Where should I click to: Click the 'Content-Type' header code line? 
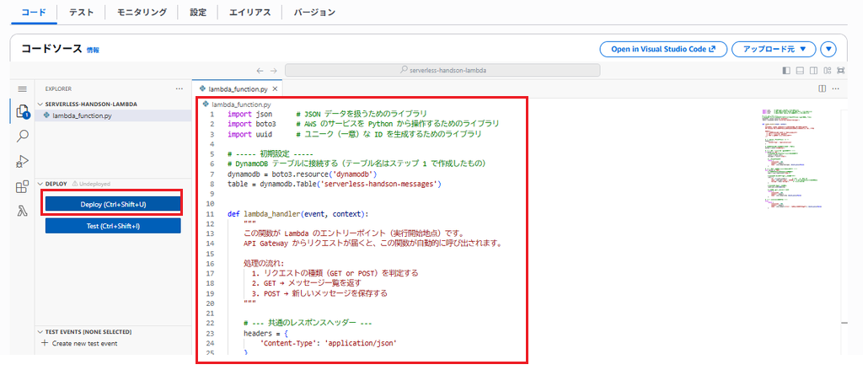tap(329, 343)
